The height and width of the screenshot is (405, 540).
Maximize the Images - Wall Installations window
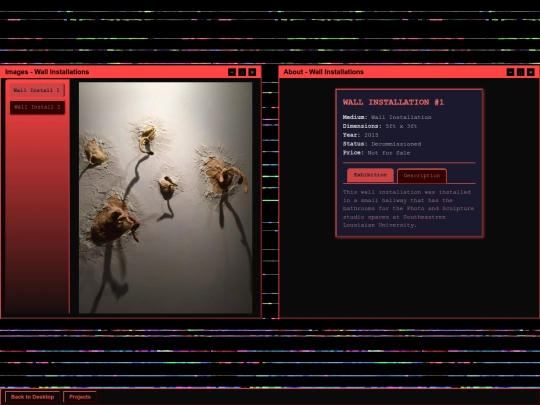click(242, 72)
